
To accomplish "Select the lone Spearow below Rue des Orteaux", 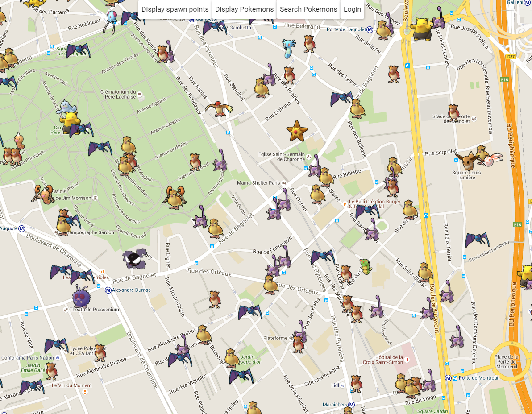I will coord(215,299).
